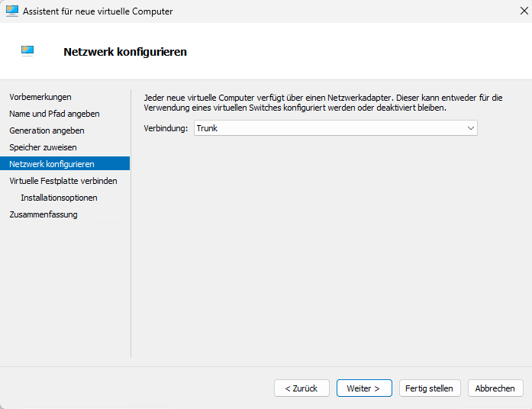
Task: Open the 'Name und Pfad angeben' step
Action: (54, 114)
